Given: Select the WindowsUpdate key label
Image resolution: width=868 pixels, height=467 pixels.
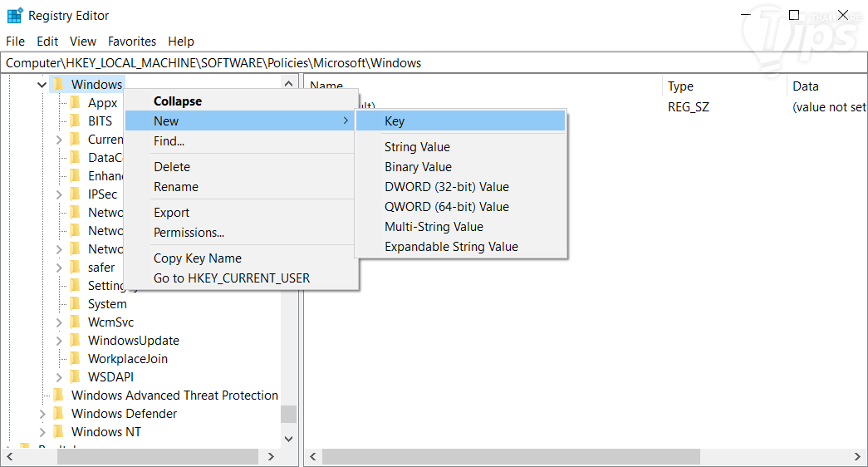Looking at the screenshot, I should (134, 340).
